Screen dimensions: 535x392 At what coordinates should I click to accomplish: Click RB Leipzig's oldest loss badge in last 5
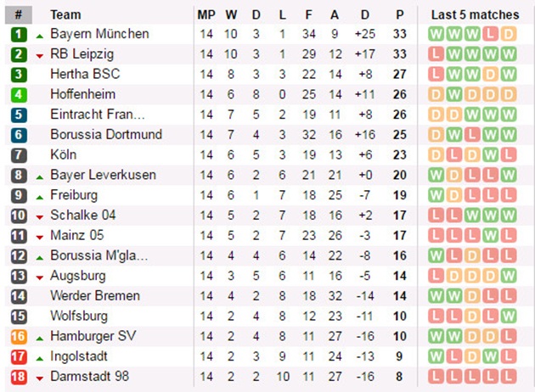(436, 54)
